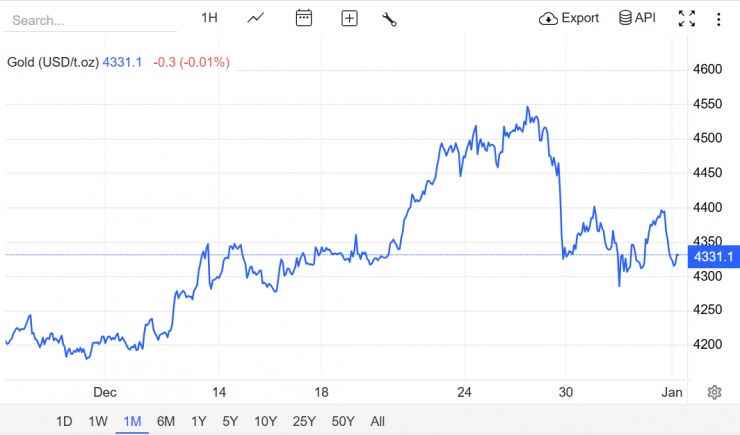The width and height of the screenshot is (740, 435).
Task: Switch to the 1Y time range
Action: (199, 421)
